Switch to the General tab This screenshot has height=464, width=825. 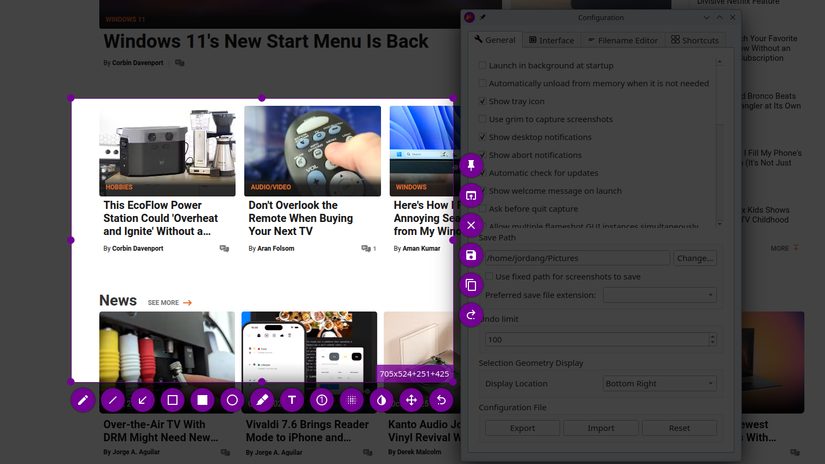click(x=495, y=40)
